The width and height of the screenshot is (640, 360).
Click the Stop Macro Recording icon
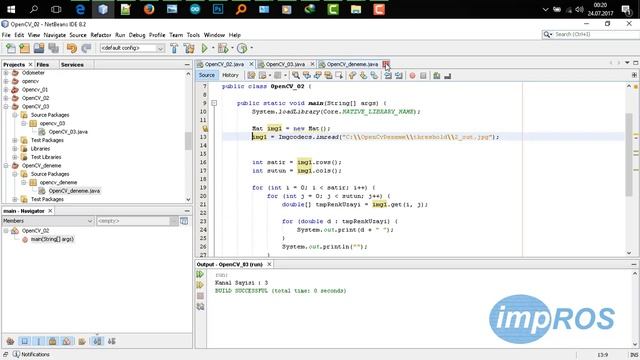pyautogui.click(x=423, y=76)
